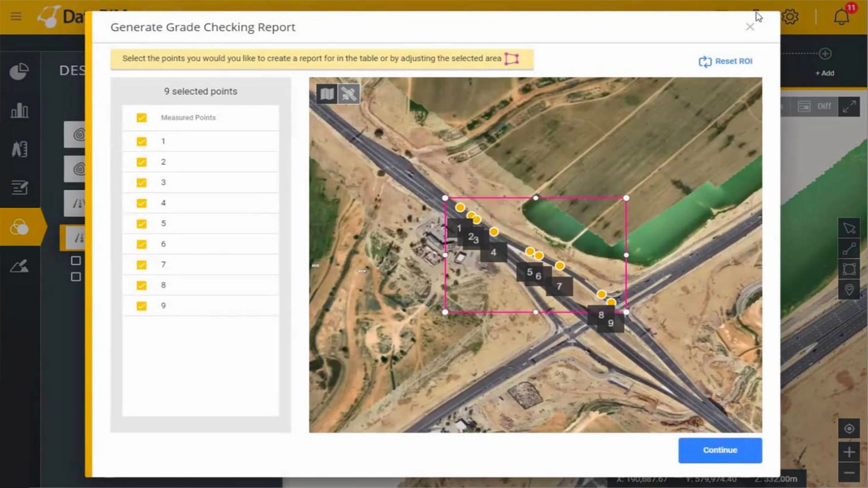Image resolution: width=868 pixels, height=488 pixels.
Task: Click the selection arrow tool on right toolbar
Action: point(849,228)
